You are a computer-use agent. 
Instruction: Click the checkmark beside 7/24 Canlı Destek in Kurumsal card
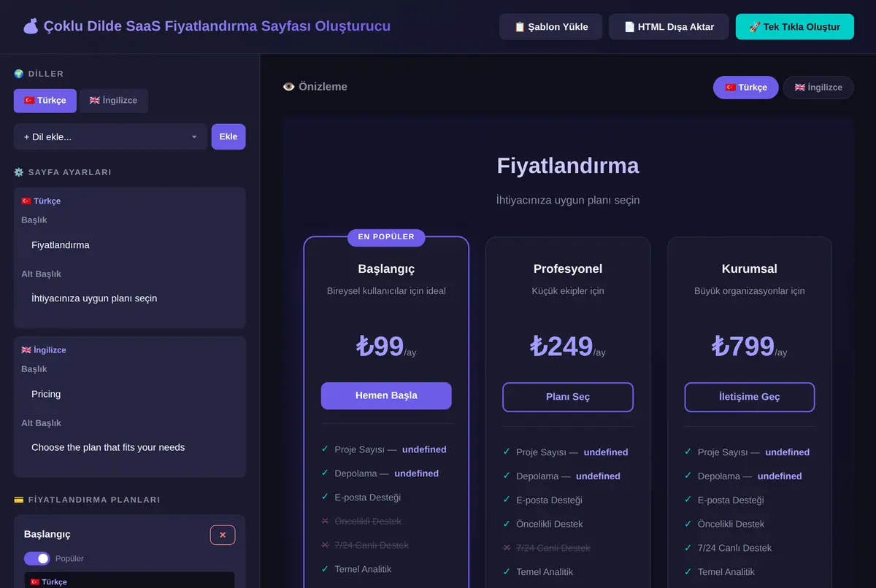[688, 548]
